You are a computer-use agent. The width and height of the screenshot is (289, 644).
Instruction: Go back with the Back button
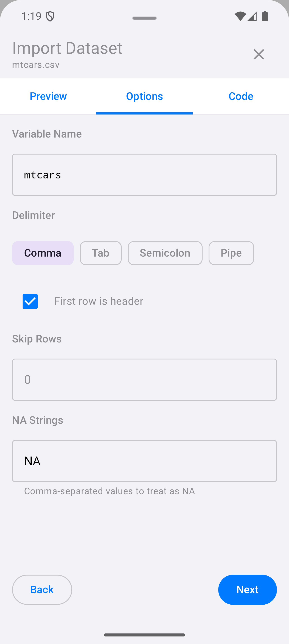tap(42, 590)
